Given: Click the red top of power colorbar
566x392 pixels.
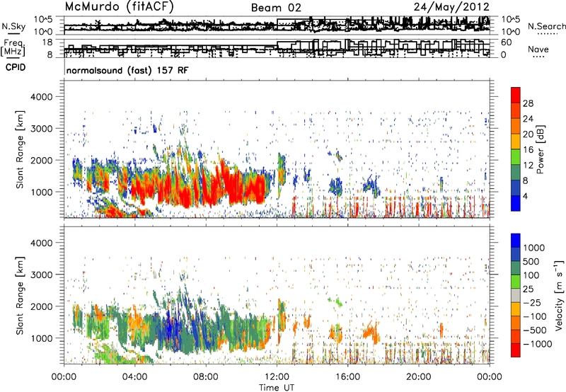Looking at the screenshot, I should point(516,95).
